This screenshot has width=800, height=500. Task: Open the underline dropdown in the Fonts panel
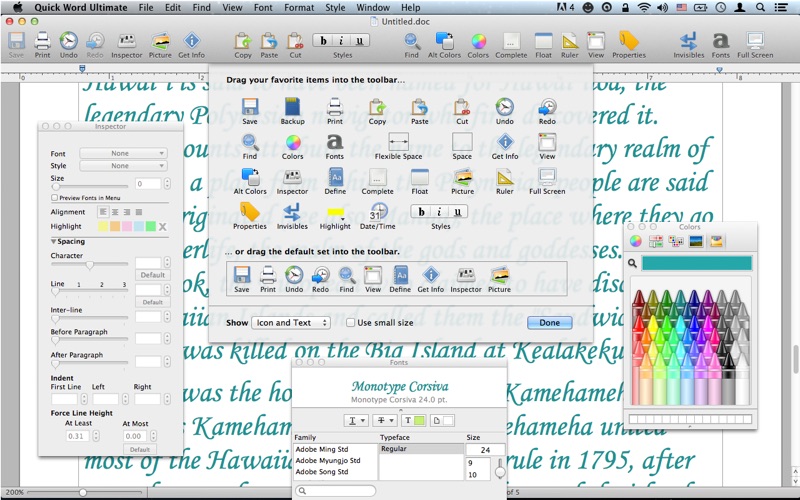356,420
